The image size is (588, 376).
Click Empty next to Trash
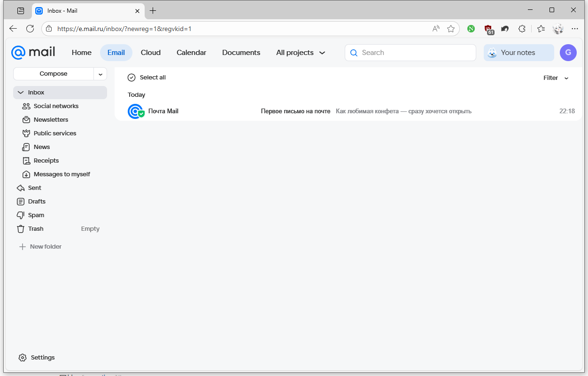[90, 229]
